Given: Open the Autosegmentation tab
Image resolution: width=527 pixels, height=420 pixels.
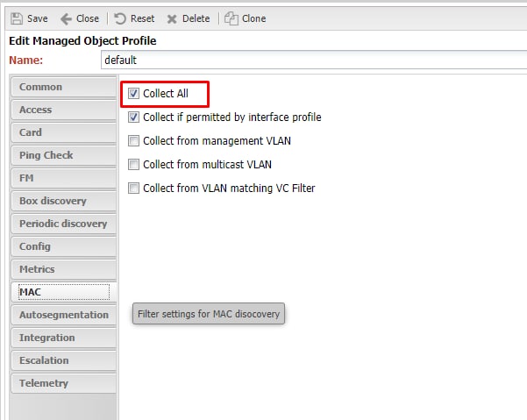Looking at the screenshot, I should tap(63, 315).
